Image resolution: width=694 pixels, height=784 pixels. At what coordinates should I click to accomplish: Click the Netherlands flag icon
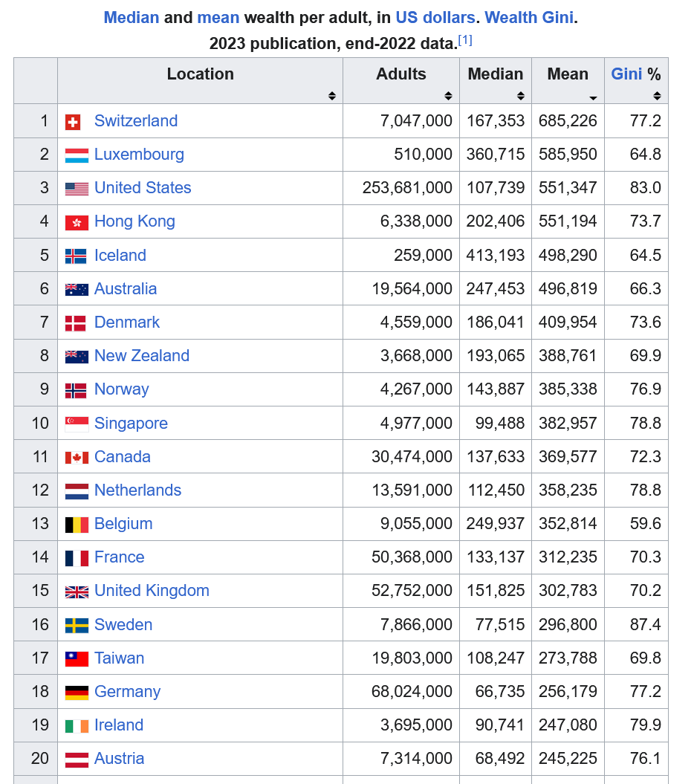(x=77, y=491)
